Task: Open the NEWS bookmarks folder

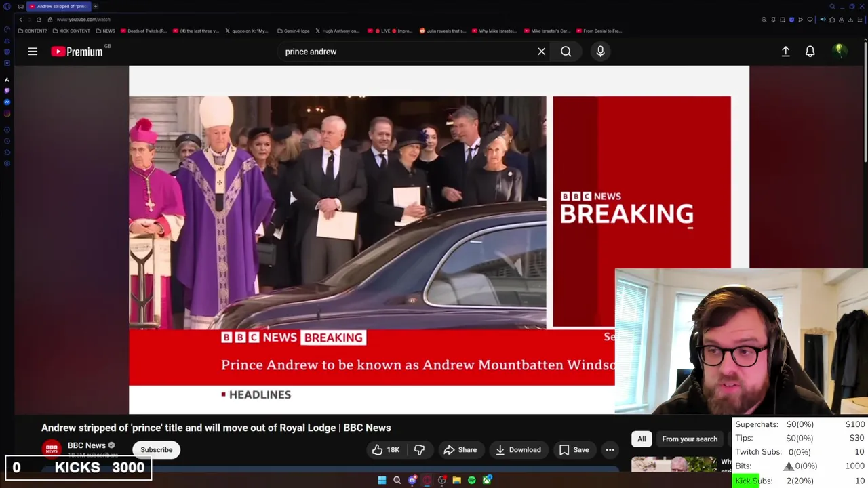Action: [x=106, y=30]
